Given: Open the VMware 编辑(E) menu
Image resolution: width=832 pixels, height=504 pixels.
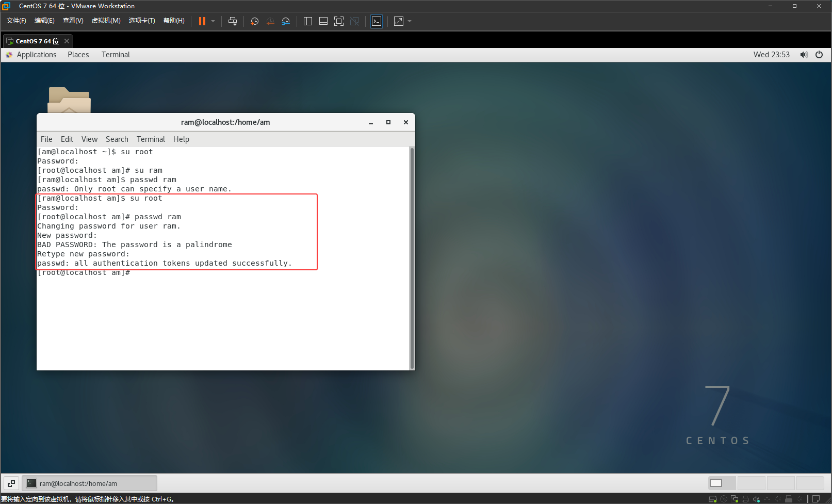Looking at the screenshot, I should (x=44, y=21).
